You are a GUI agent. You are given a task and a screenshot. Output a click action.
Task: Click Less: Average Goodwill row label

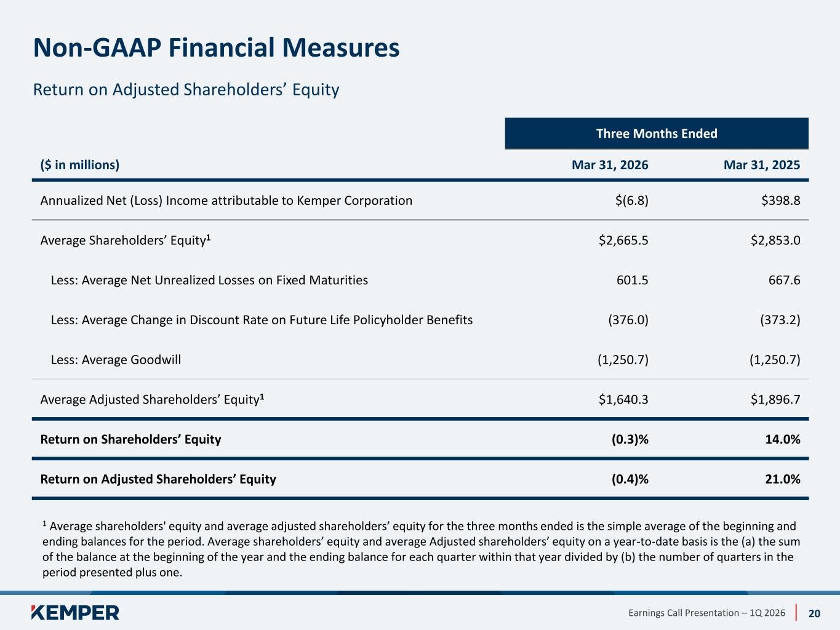(116, 360)
